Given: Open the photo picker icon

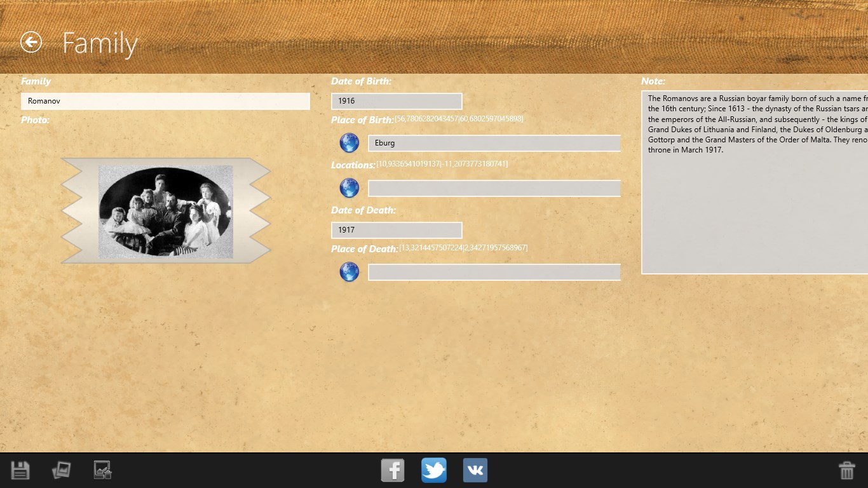Looking at the screenshot, I should 61,470.
